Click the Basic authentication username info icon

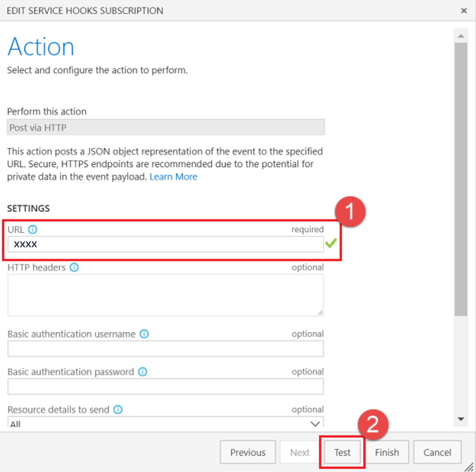point(144,334)
